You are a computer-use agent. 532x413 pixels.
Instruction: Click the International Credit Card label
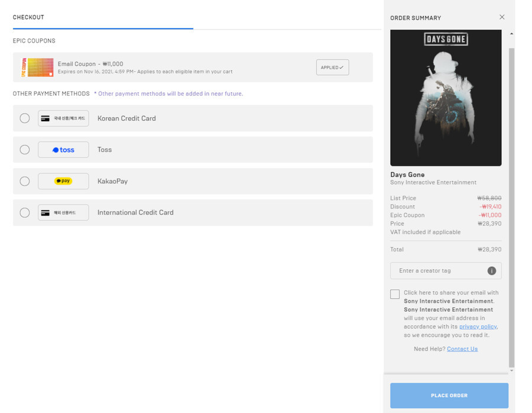[x=135, y=212]
